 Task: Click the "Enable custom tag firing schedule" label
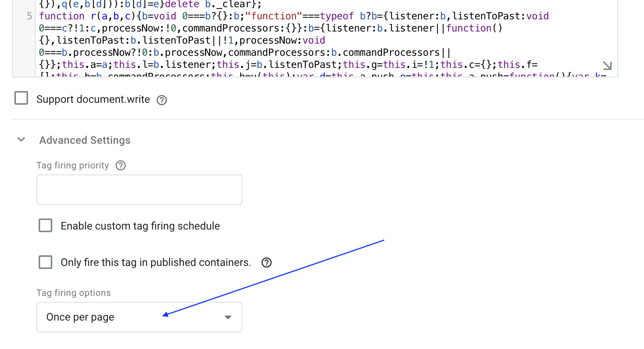[x=140, y=226]
